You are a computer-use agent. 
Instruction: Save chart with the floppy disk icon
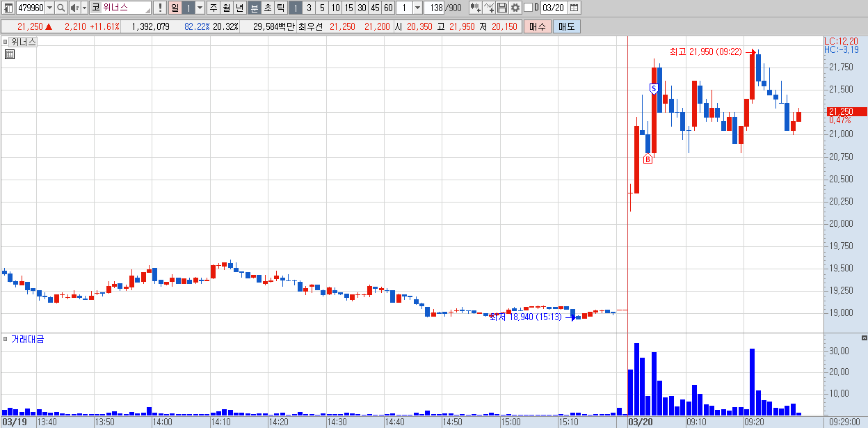pos(501,8)
